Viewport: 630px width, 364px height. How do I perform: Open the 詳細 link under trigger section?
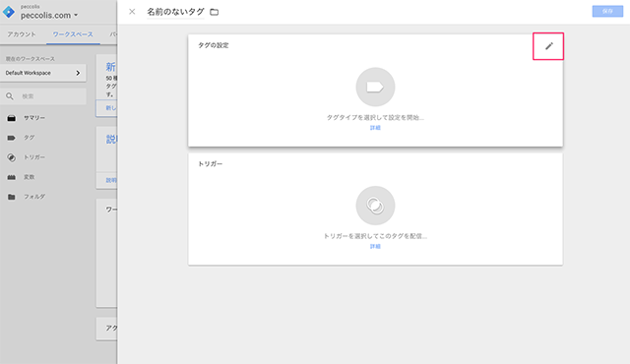(375, 246)
